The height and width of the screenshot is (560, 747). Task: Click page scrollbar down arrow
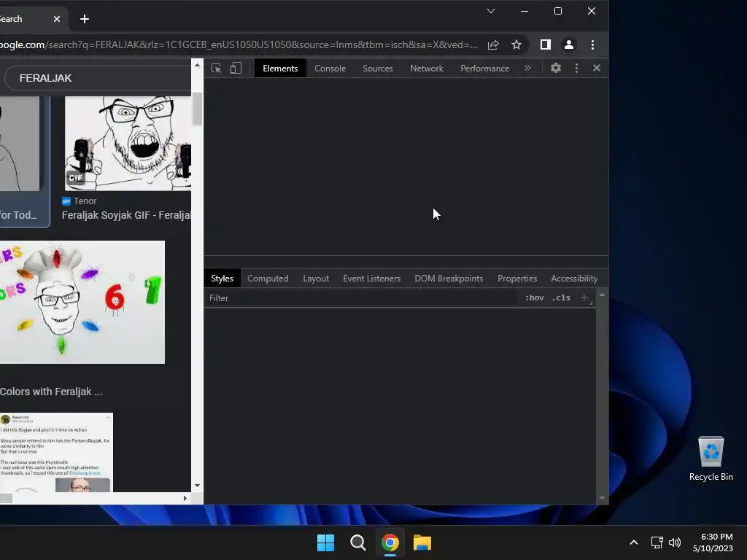197,486
